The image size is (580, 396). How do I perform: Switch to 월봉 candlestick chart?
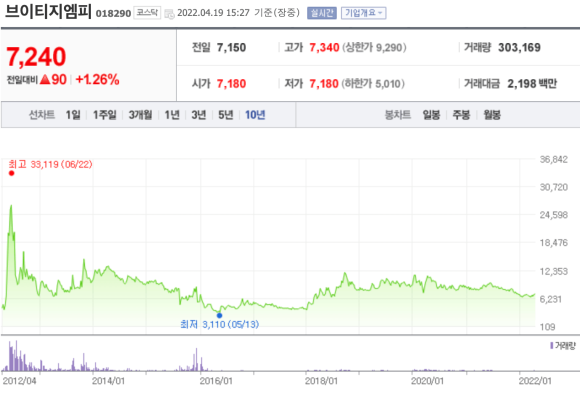point(492,115)
